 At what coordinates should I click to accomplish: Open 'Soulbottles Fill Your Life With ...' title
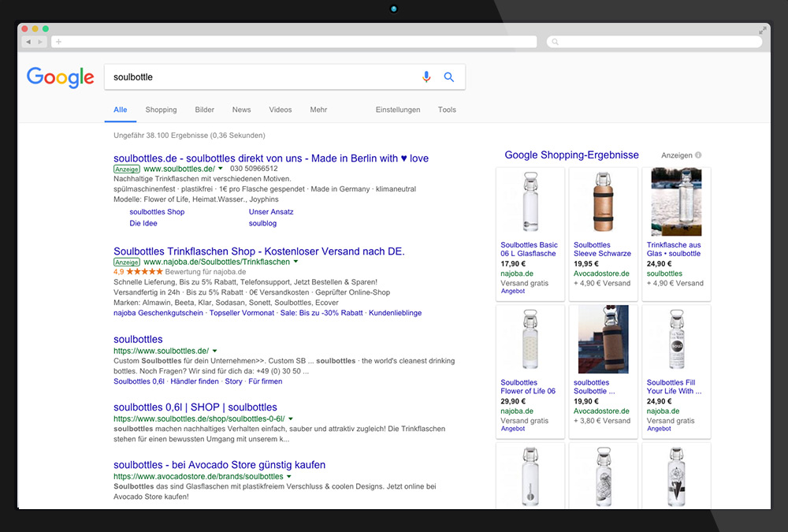(674, 387)
